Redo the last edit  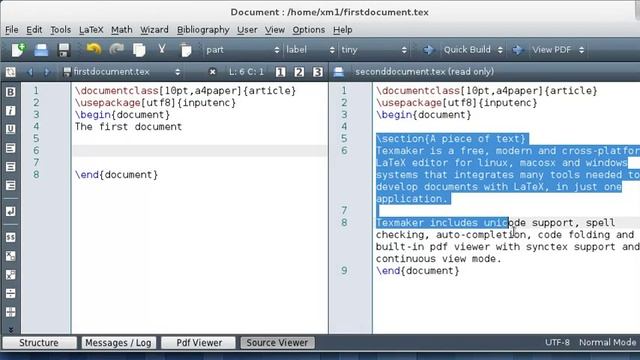116,49
